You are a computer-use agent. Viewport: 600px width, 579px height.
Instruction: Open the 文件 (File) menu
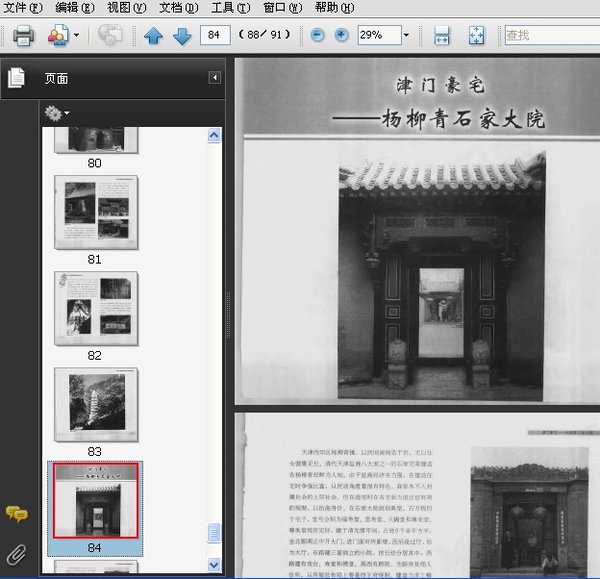pyautogui.click(x=22, y=7)
